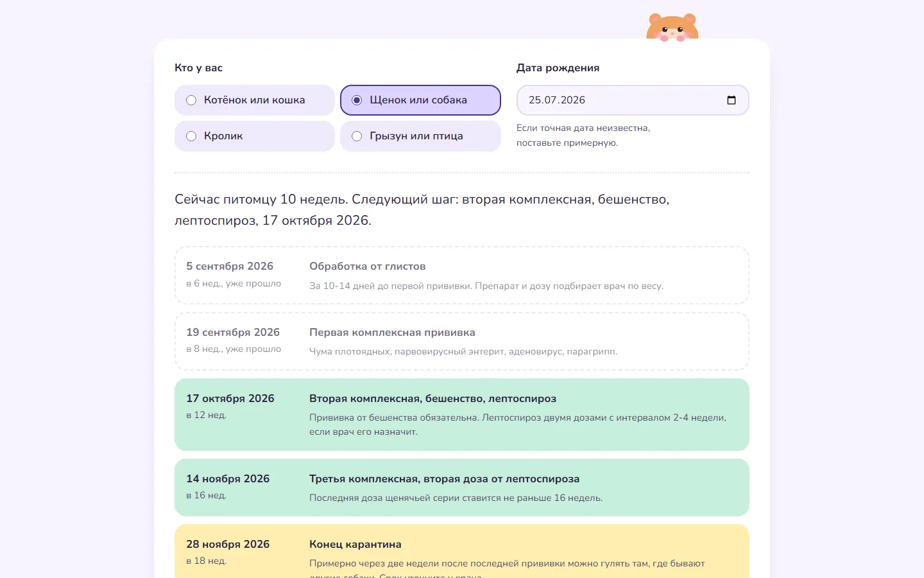Screen dimensions: 924x578
Task: Choose the "Кролик" radio option
Action: point(255,136)
